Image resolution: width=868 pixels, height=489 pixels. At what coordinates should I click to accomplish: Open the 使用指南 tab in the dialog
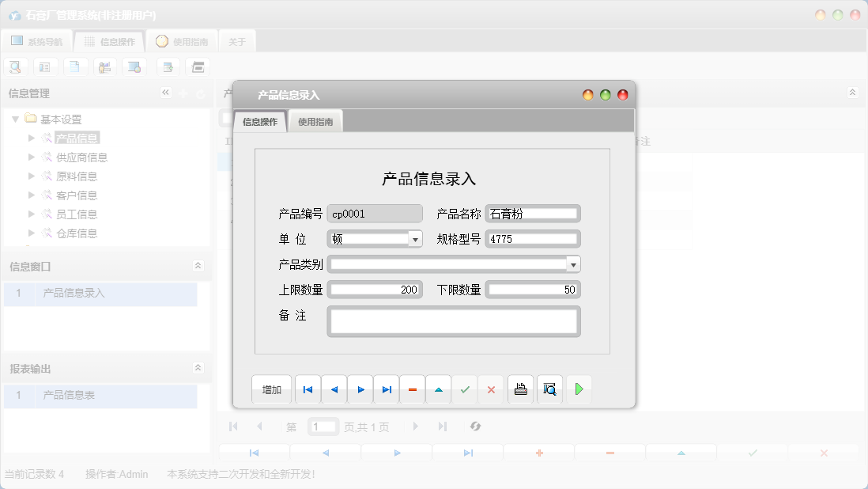[315, 121]
